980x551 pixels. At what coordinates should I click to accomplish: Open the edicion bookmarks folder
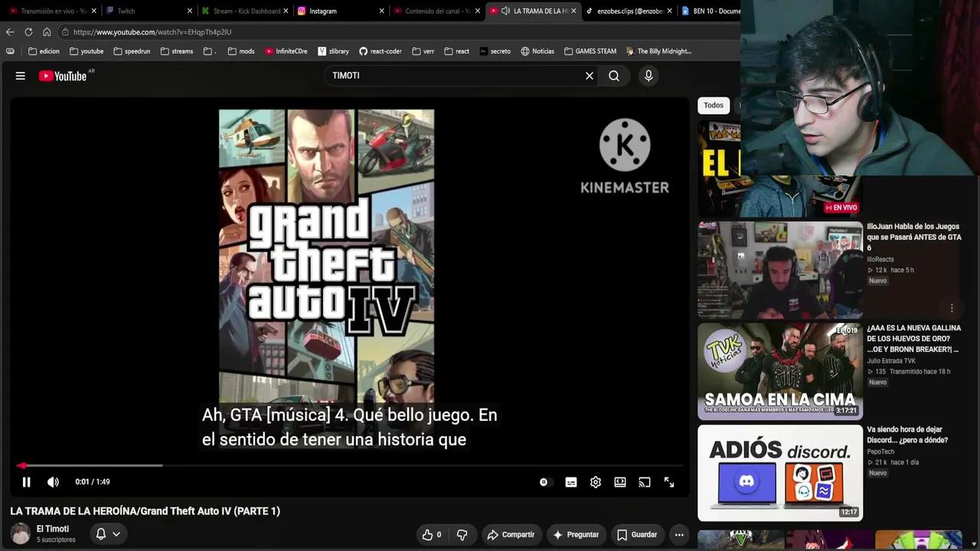click(x=44, y=51)
